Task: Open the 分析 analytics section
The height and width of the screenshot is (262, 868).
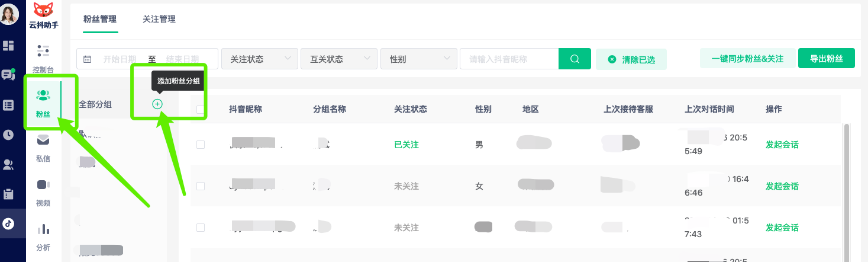Action: coord(43,237)
